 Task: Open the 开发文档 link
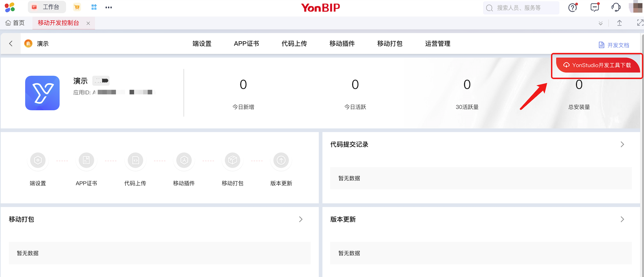[614, 45]
